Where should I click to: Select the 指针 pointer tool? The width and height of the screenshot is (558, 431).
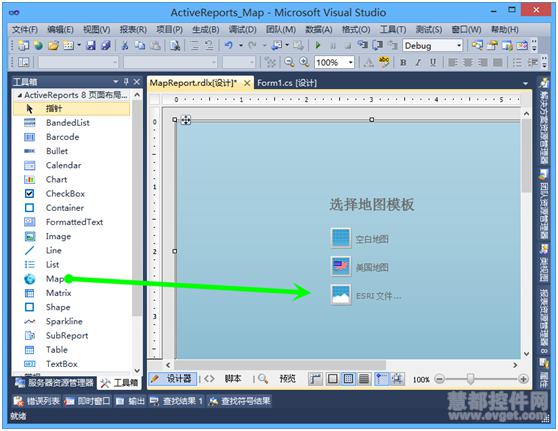click(x=72, y=109)
